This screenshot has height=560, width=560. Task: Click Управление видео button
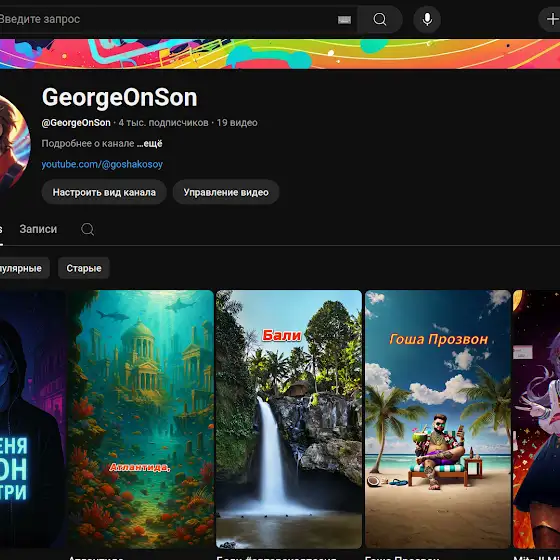coord(226,192)
